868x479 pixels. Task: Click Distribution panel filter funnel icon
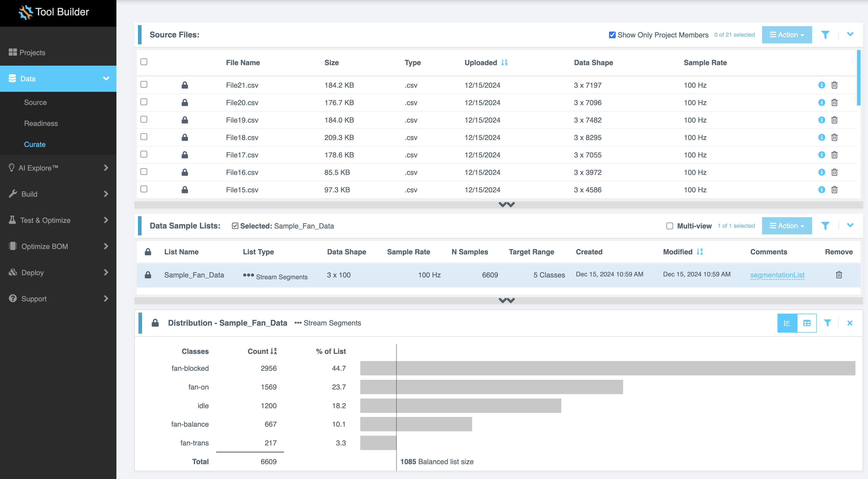pos(827,323)
